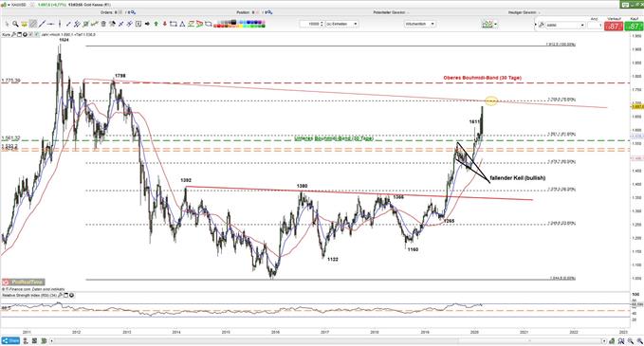Click the scrollbar left arrow button

52,341
